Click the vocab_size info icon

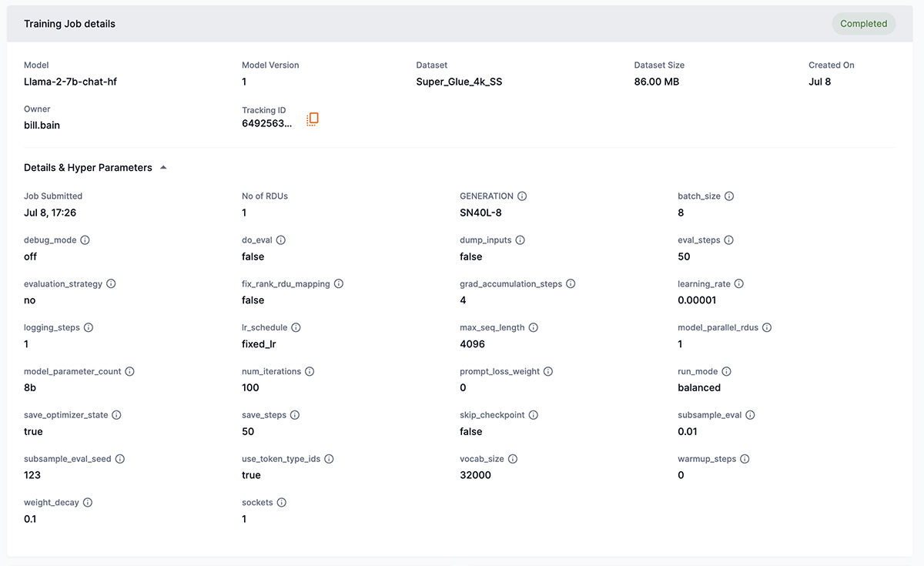tap(513, 459)
